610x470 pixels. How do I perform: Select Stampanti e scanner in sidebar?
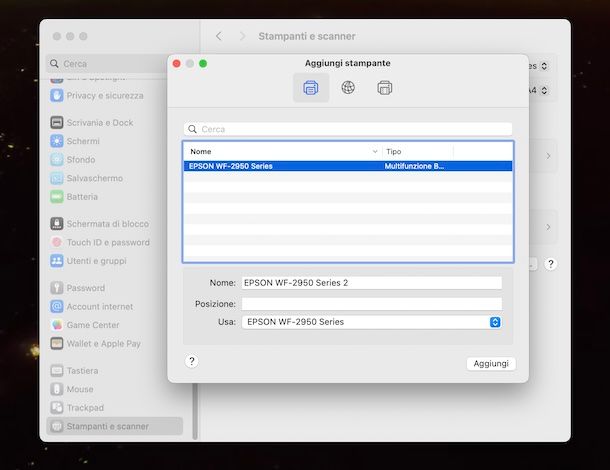(x=114, y=426)
